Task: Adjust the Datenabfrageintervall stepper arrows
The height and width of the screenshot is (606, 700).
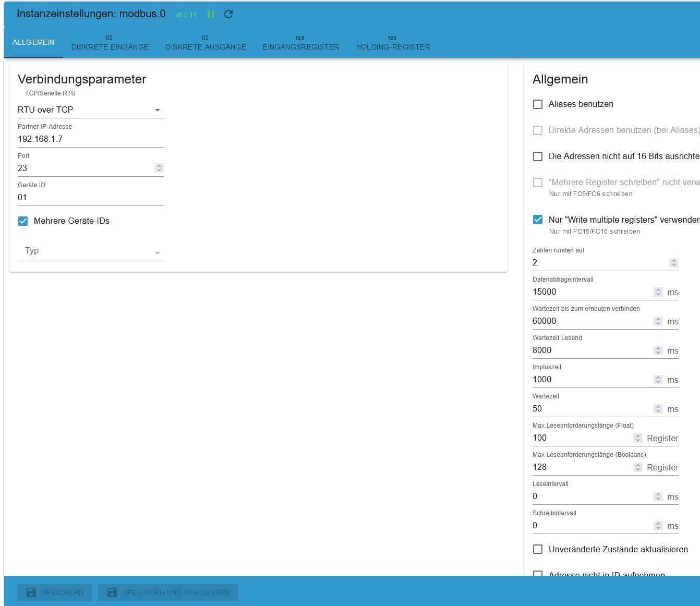Action: click(x=658, y=292)
